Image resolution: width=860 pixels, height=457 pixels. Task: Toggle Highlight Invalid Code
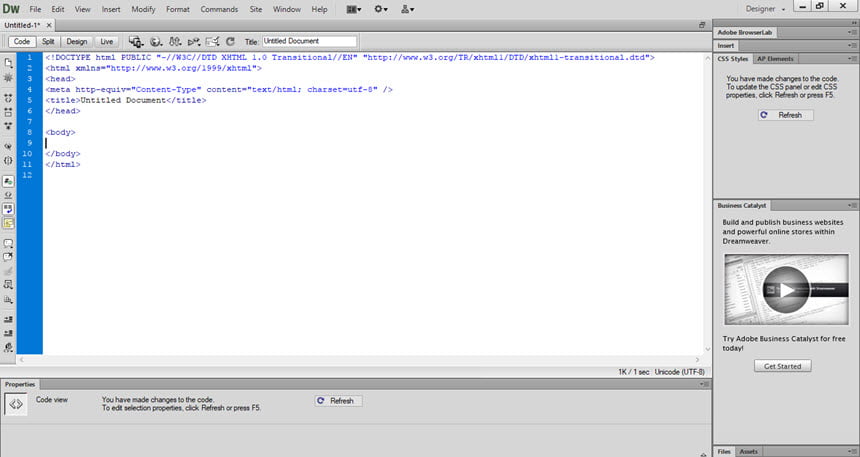[8, 195]
